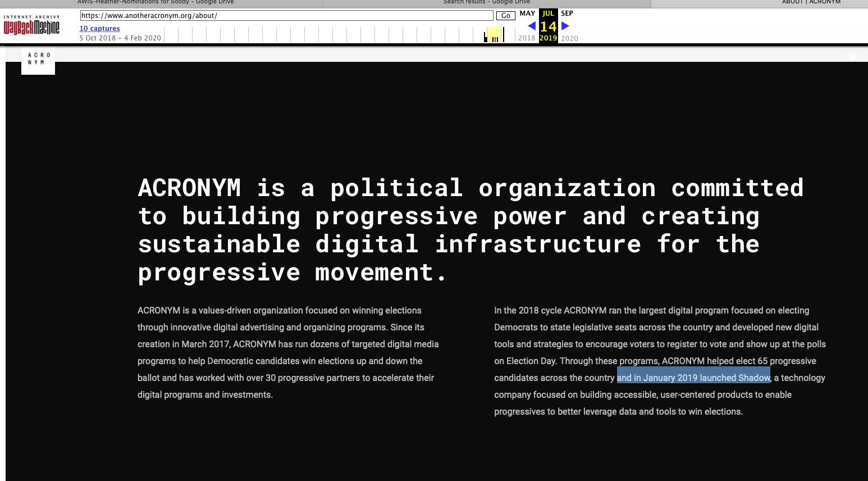Click the "5 Oct 2018 – 4 Feb 2020" date range
The height and width of the screenshot is (481, 868).
pos(120,38)
